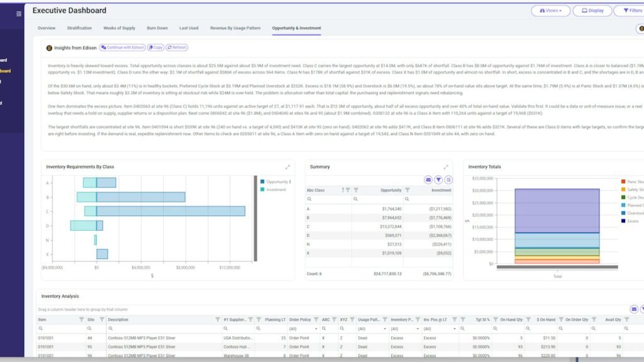Toggle Opportunity $ series in chart legend
Image resolution: width=644 pixels, height=362 pixels.
pos(275,182)
